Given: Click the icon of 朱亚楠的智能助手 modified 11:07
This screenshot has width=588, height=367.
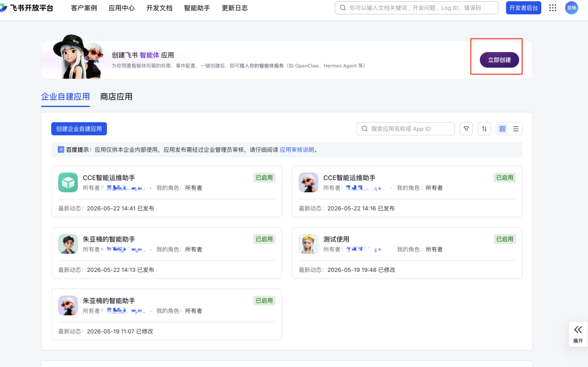Looking at the screenshot, I should tap(68, 305).
